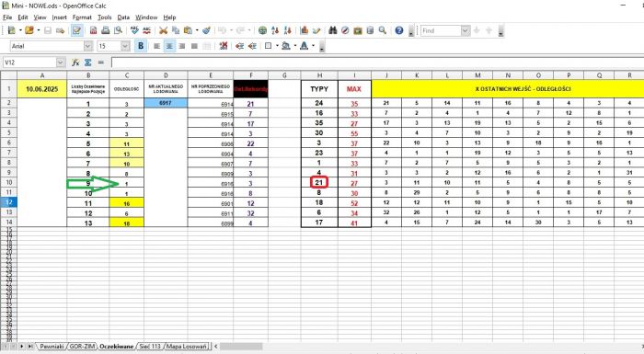Align cell text right

point(182,46)
